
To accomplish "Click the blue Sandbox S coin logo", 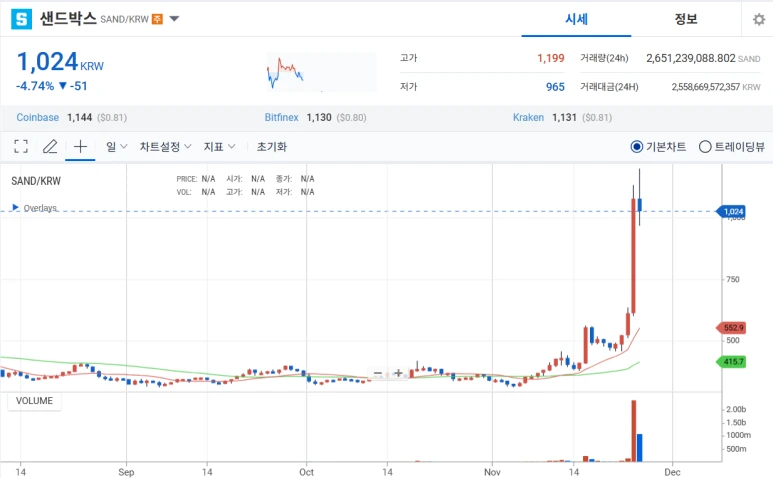I will coord(21,19).
